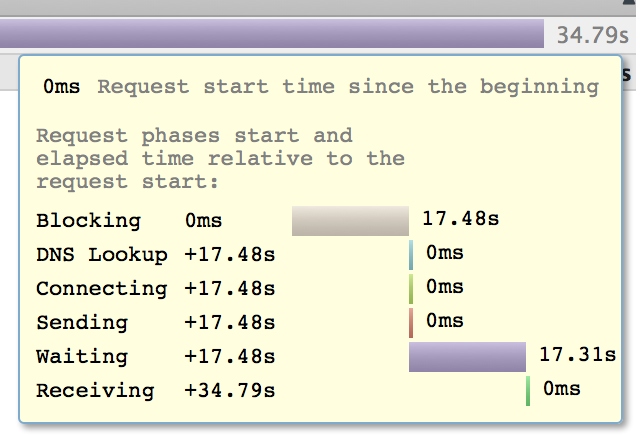Click the 0ms request start time value

point(62,87)
